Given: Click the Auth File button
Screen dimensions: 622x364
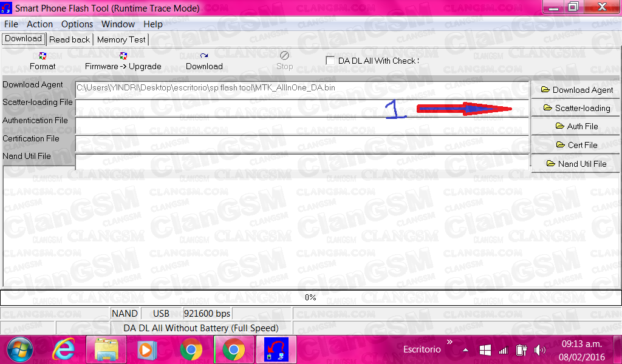Looking at the screenshot, I should coord(576,126).
